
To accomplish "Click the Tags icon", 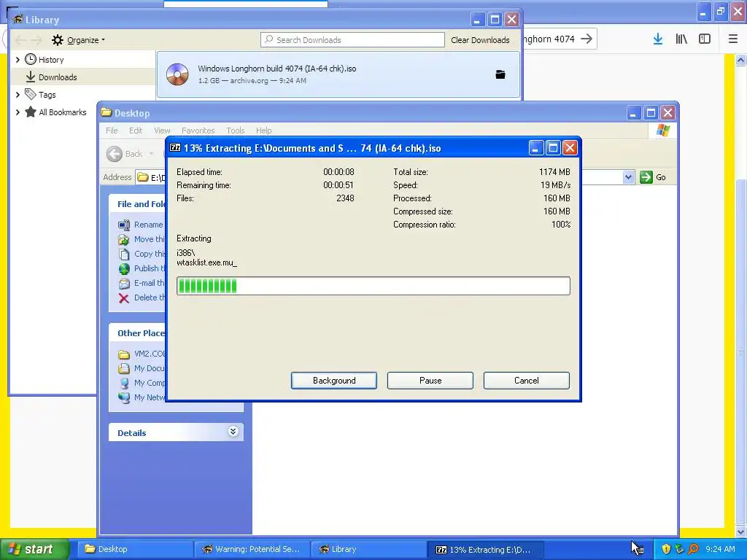I will pos(31,94).
